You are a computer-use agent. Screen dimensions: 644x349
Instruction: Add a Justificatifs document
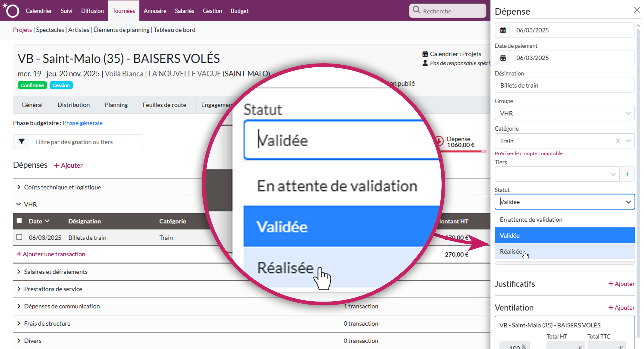[x=621, y=284]
